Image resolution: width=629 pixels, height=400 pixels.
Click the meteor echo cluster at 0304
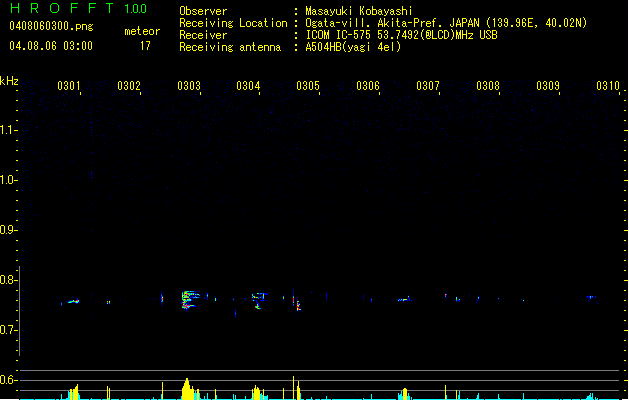(259, 300)
